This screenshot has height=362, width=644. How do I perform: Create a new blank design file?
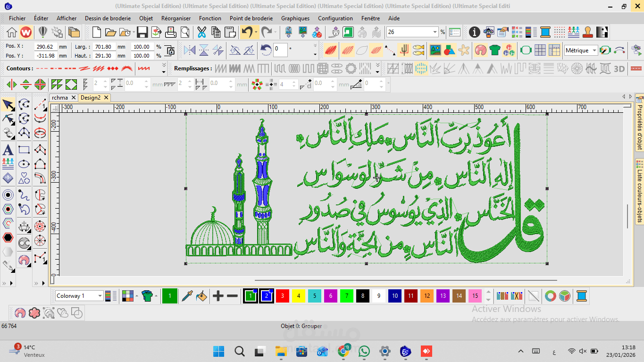click(96, 32)
